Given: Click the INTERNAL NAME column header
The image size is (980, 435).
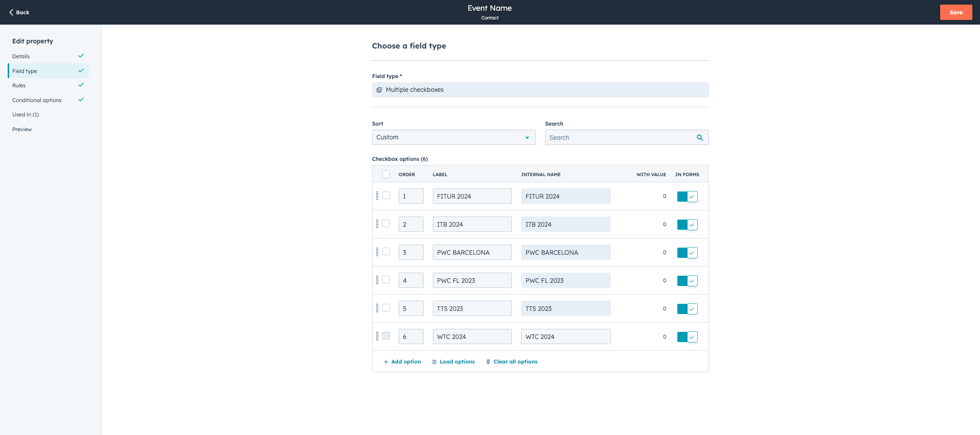Looking at the screenshot, I should (x=541, y=175).
